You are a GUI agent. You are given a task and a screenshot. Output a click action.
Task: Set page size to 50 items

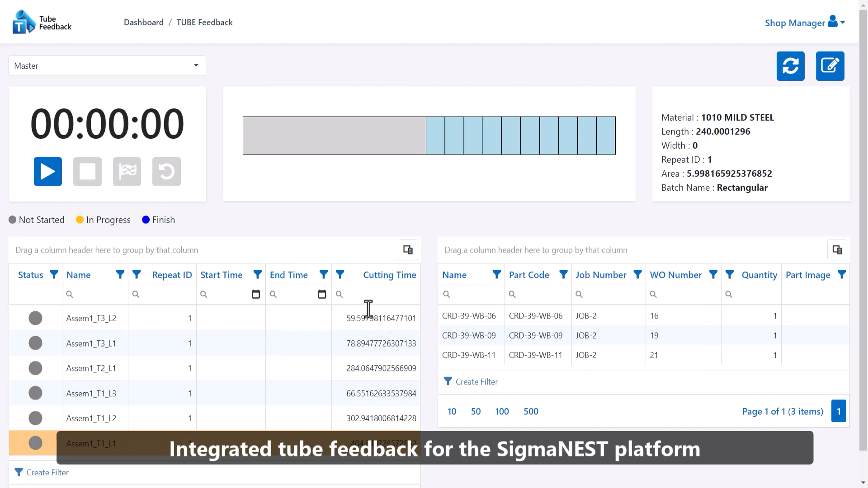coord(476,411)
